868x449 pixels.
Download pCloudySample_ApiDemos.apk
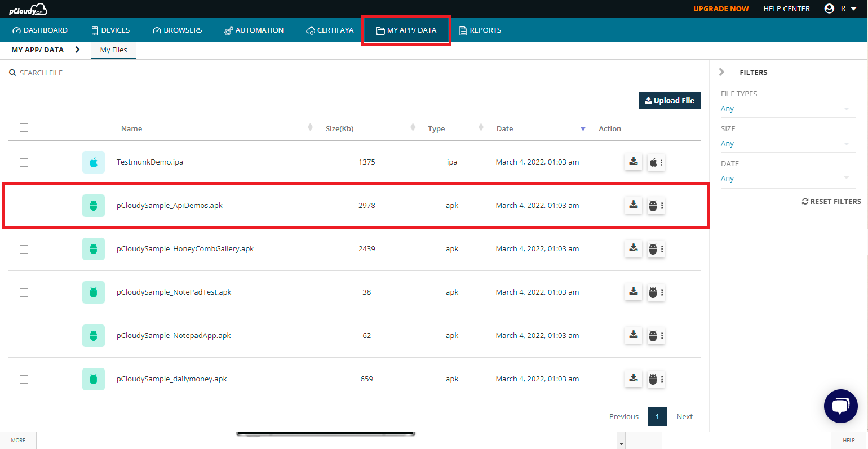click(634, 205)
